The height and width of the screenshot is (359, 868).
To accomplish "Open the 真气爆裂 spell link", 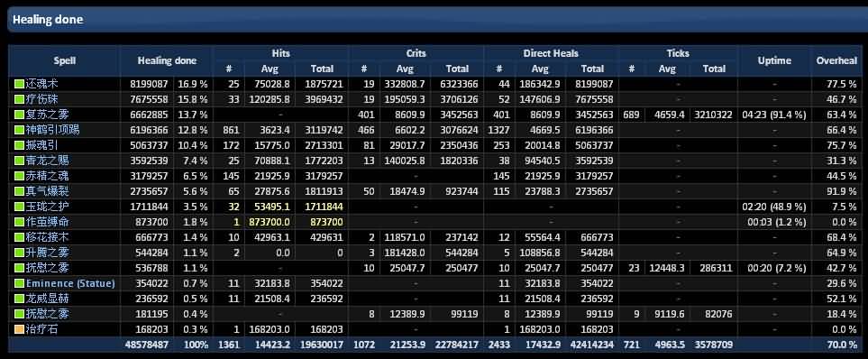I will 47,191.
